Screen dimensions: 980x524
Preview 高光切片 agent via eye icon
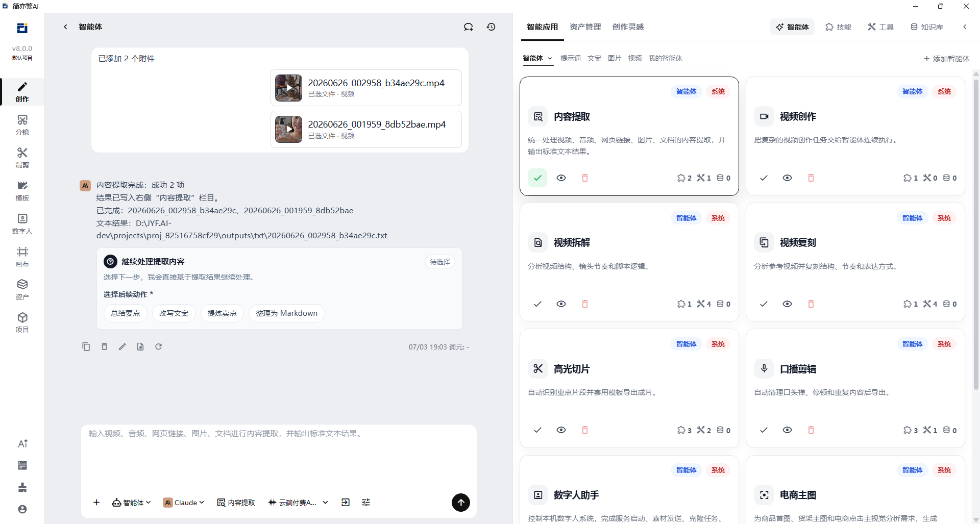click(x=561, y=430)
